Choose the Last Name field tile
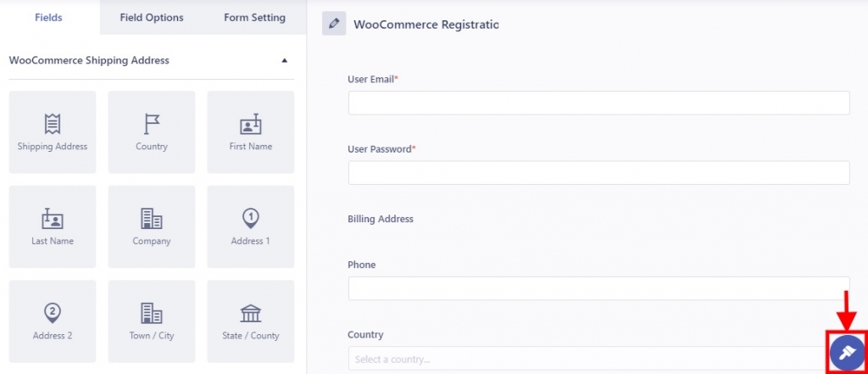The image size is (868, 374). pyautogui.click(x=53, y=226)
